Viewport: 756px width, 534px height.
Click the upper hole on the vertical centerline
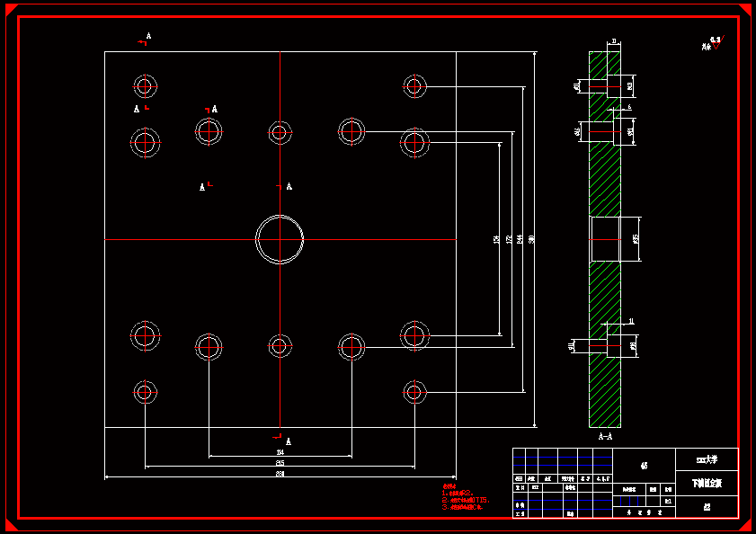pyautogui.click(x=280, y=132)
